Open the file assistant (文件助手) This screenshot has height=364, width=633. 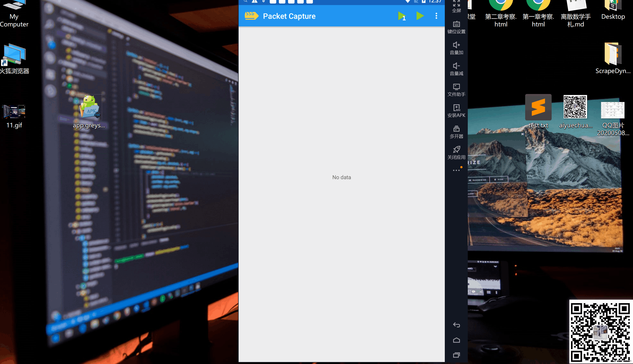[x=456, y=90]
